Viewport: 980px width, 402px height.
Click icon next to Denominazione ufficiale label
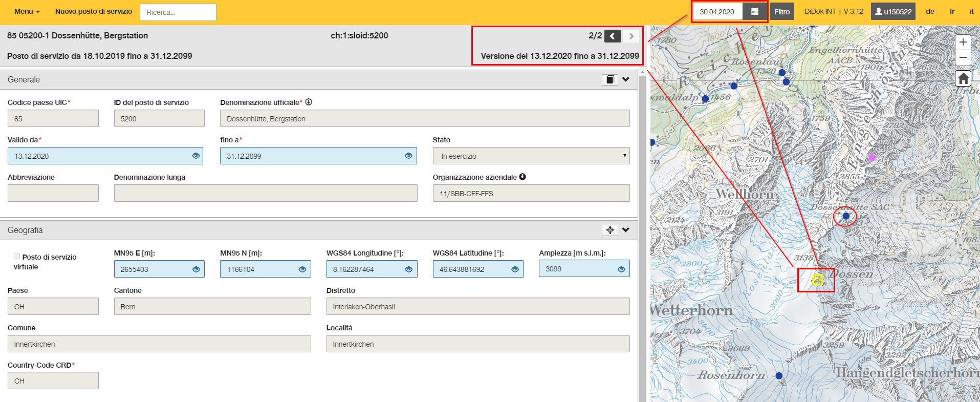pyautogui.click(x=309, y=102)
